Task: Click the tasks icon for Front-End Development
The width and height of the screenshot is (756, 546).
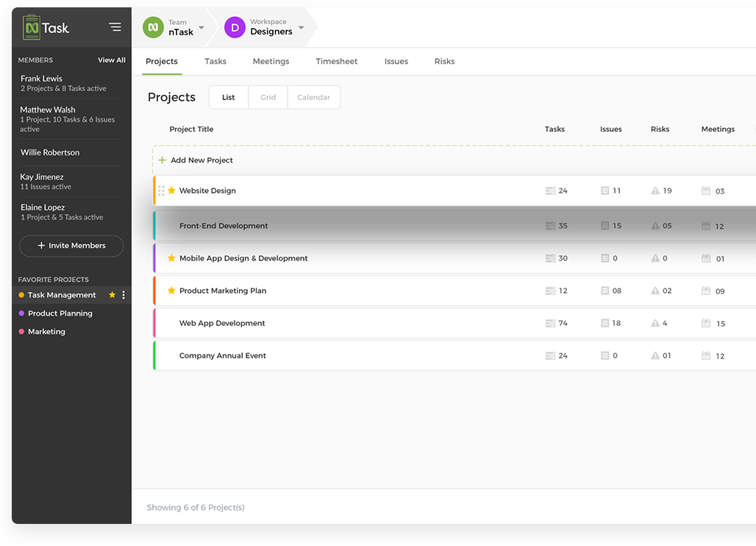Action: click(550, 226)
